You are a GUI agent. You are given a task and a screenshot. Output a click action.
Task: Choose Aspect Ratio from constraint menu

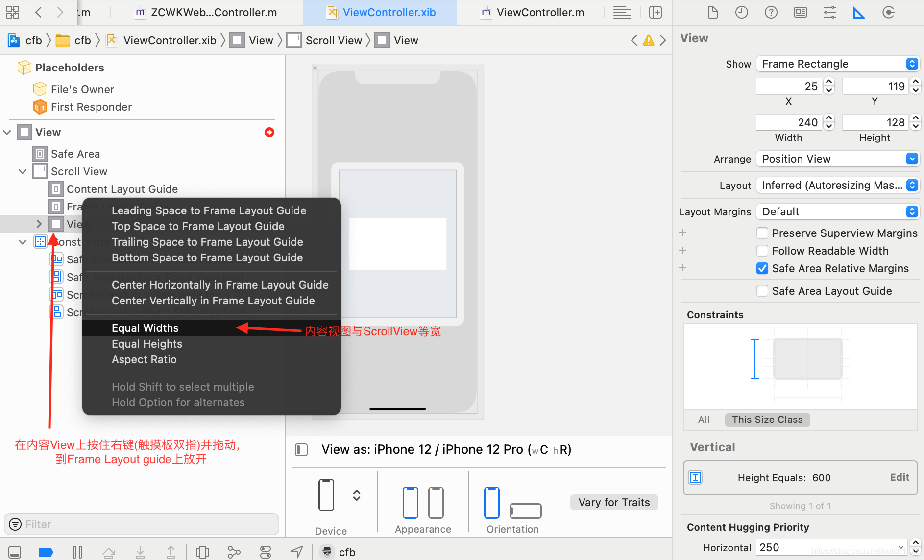[x=212, y=359]
